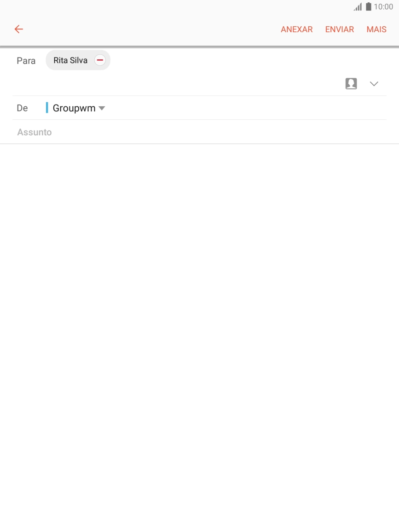Remove Rita Silva with the red minus icon
This screenshot has width=399, height=532.
(x=100, y=60)
